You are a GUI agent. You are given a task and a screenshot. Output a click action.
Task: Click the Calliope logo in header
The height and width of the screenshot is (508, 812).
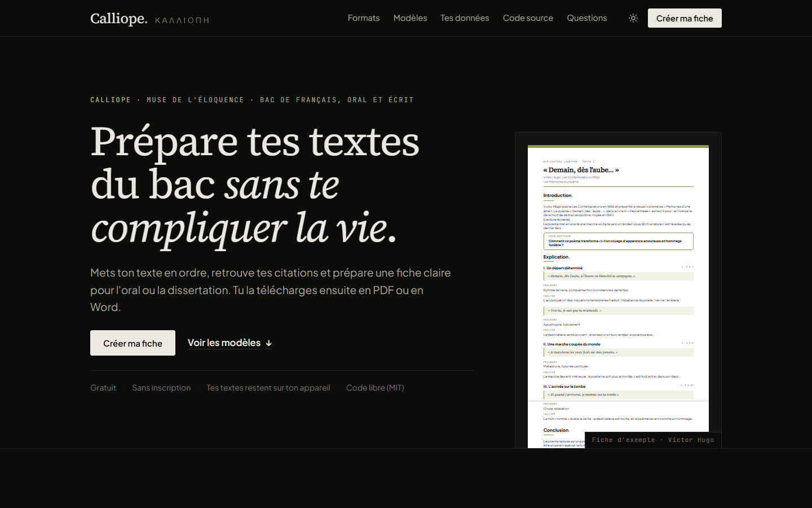(119, 19)
